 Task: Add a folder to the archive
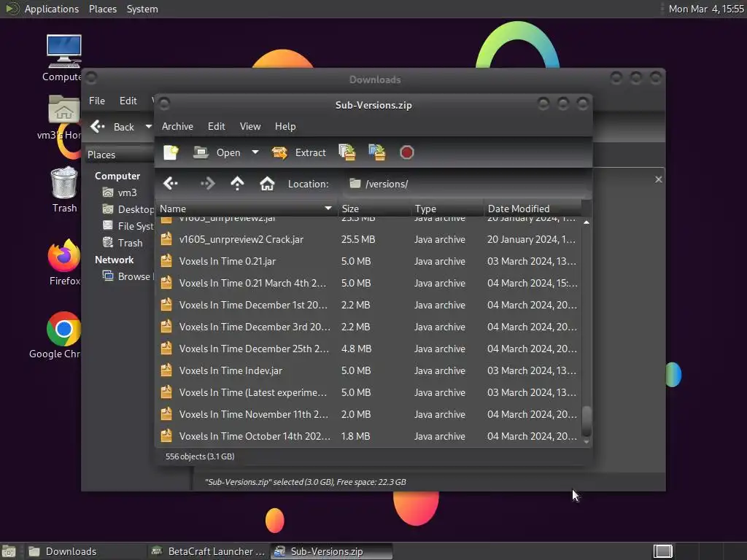[x=377, y=152]
